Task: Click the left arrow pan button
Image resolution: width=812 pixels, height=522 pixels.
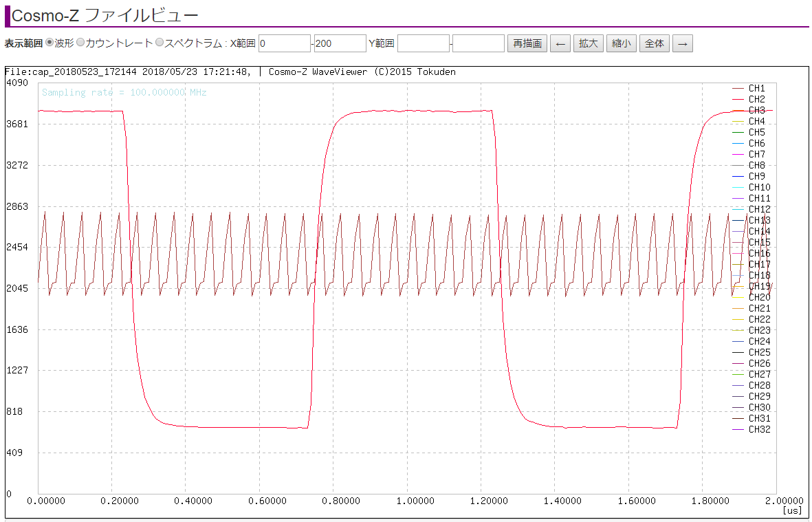Action: [560, 43]
